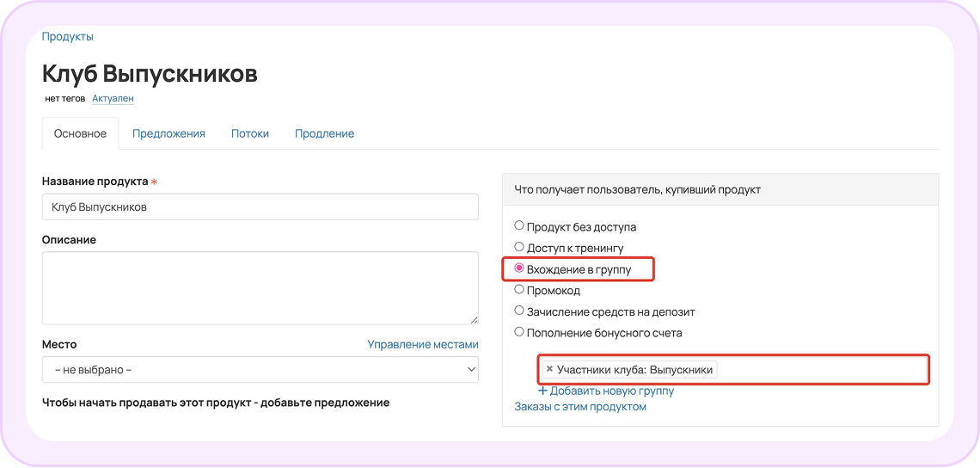Select the Доступ к тренингу radio option
Screen dimensions: 980x468
tap(518, 247)
